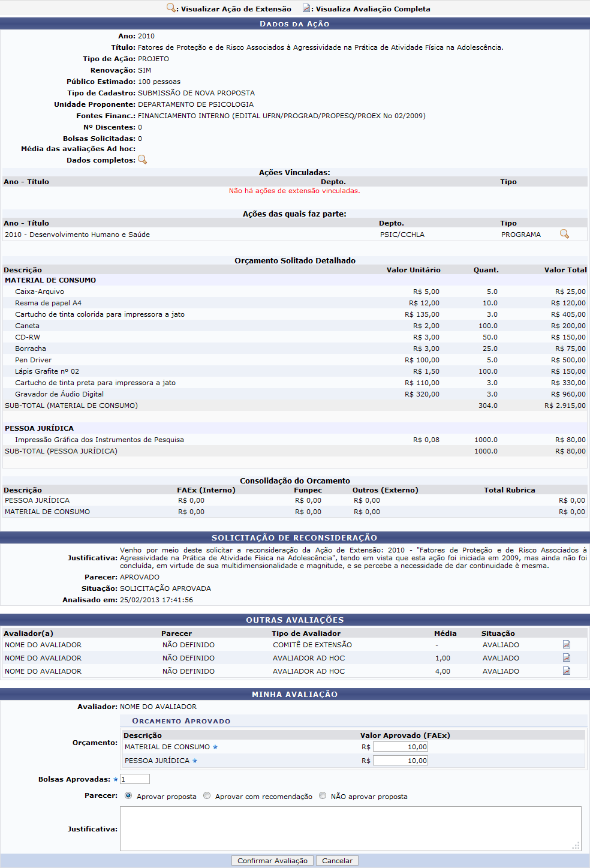Select the NÃO aprovar proposta radio option
Viewport: 590px width, 868px height.
pyautogui.click(x=323, y=796)
